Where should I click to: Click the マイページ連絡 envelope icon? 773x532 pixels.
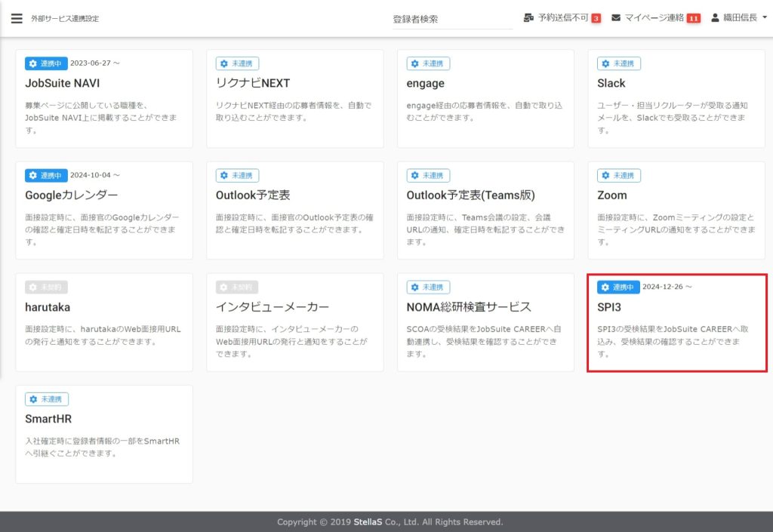tap(617, 17)
